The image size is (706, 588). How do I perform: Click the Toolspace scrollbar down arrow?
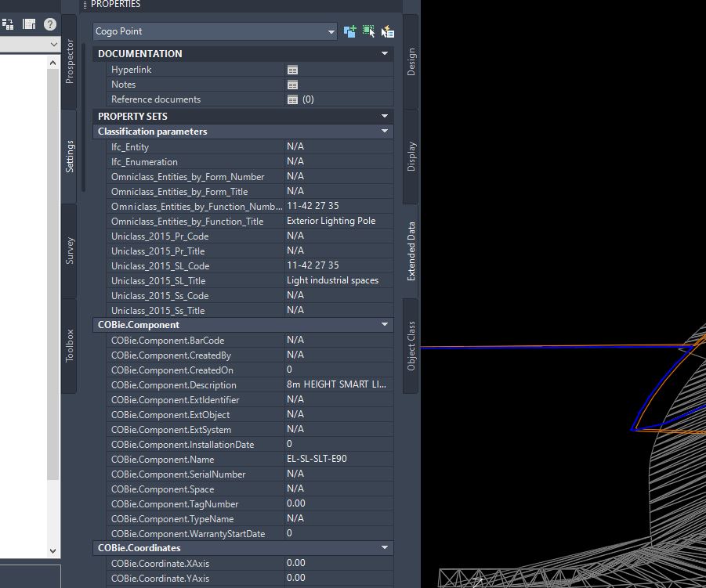52,550
